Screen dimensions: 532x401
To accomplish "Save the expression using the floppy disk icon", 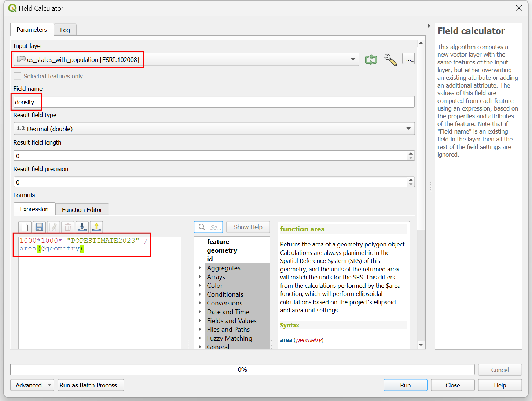I will [39, 227].
